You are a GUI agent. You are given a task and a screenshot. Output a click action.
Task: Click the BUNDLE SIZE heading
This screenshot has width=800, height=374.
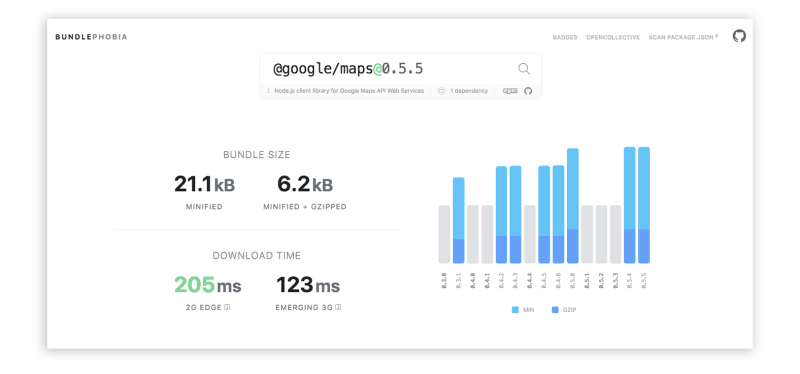(257, 155)
